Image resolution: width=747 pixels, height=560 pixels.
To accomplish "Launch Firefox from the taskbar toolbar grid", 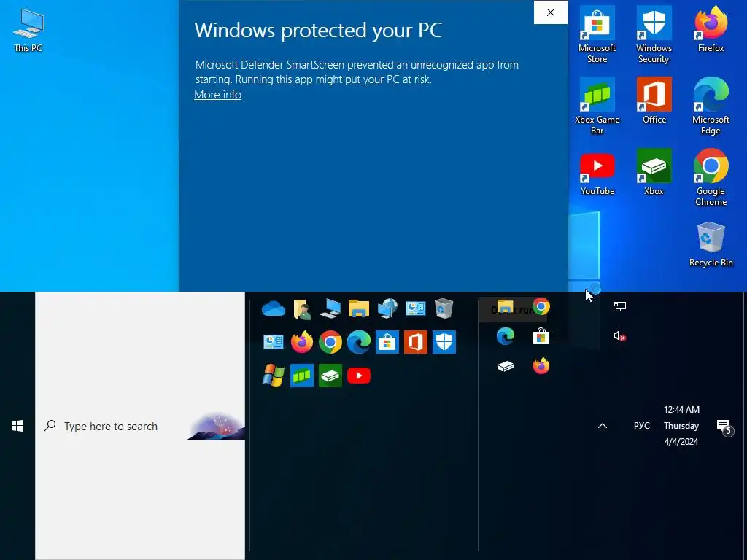I will pos(302,342).
